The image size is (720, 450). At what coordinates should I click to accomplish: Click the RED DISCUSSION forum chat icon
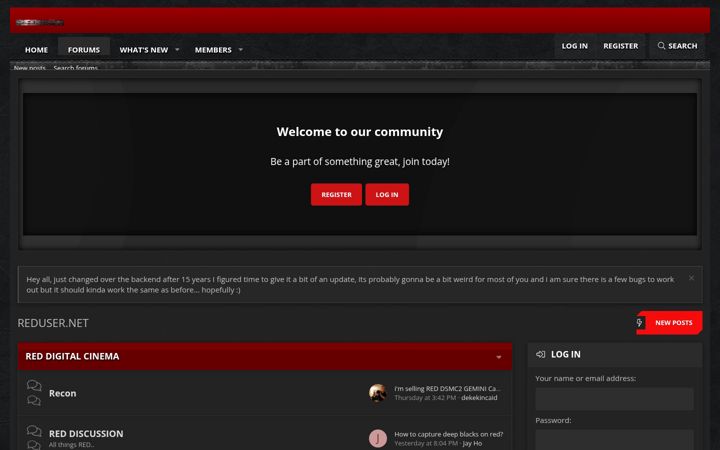pyautogui.click(x=34, y=438)
